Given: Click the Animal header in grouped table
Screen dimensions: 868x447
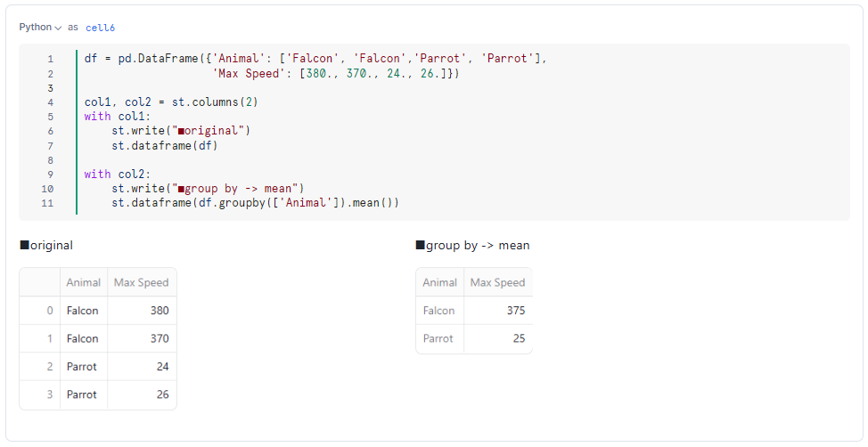Looking at the screenshot, I should click(x=440, y=282).
